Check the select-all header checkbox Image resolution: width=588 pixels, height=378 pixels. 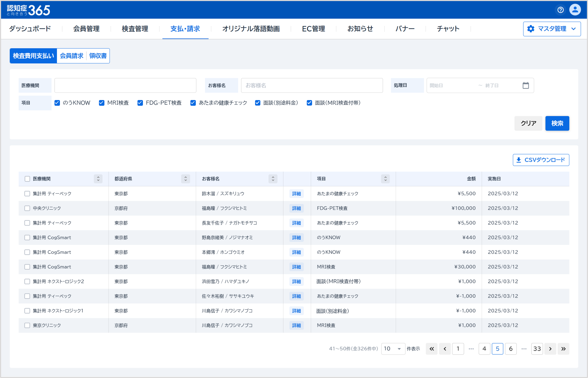tap(27, 179)
